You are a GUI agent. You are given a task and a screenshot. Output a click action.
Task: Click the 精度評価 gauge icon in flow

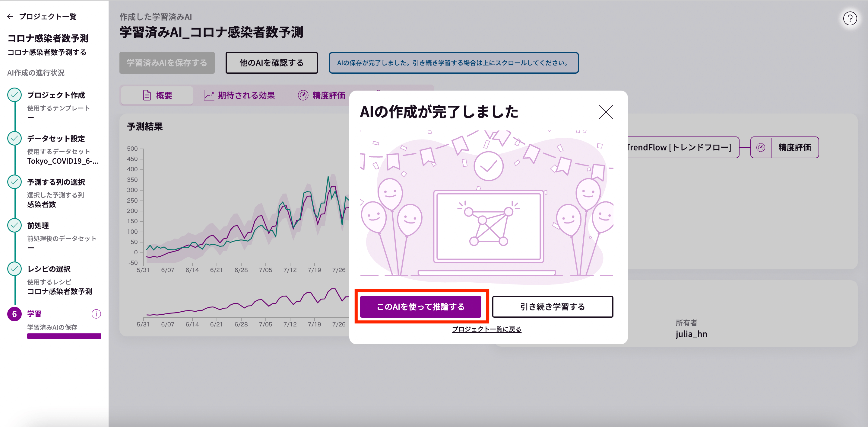(761, 147)
